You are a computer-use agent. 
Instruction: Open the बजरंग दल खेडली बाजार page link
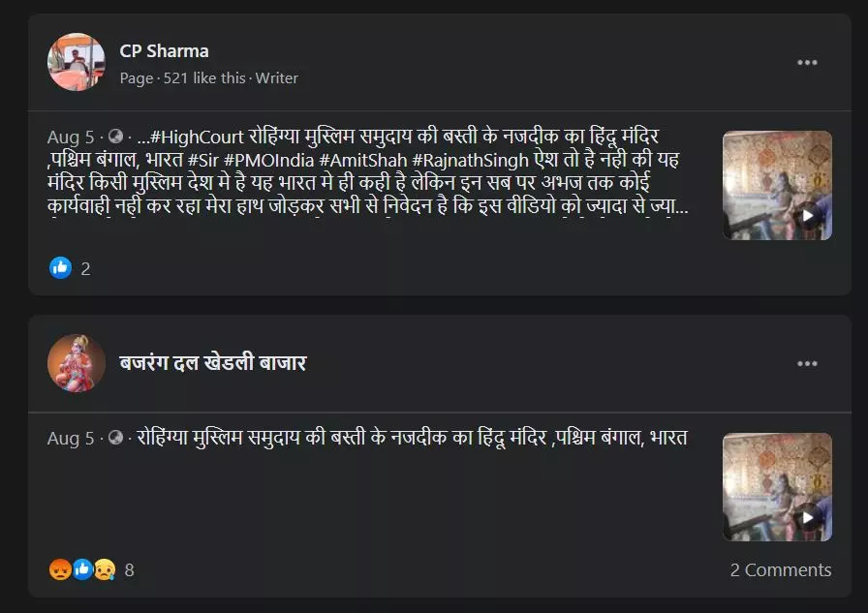tap(212, 363)
